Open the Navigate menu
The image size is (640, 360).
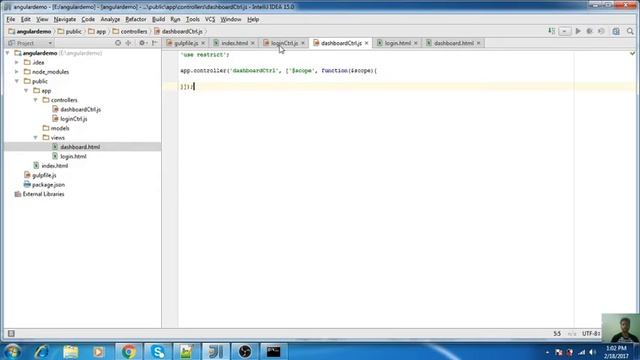(65, 19)
